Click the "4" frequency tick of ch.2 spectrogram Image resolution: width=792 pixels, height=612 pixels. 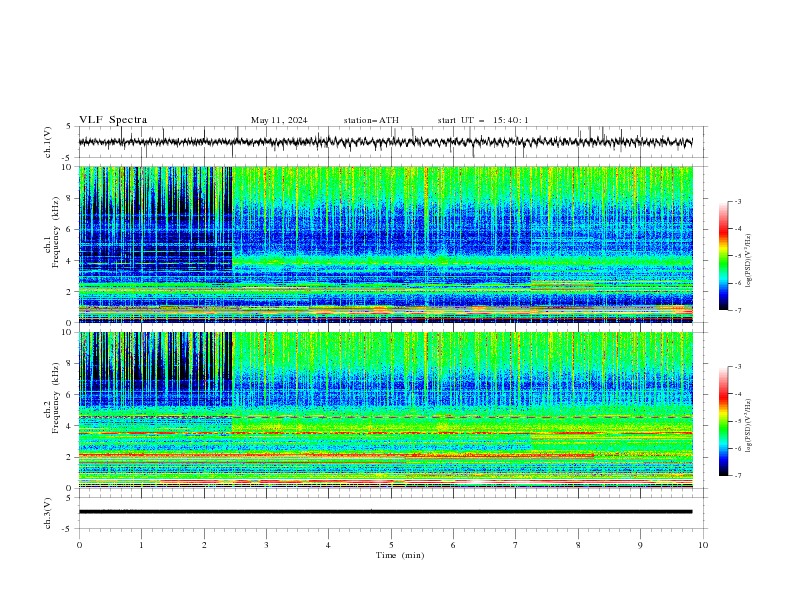[x=71, y=426]
